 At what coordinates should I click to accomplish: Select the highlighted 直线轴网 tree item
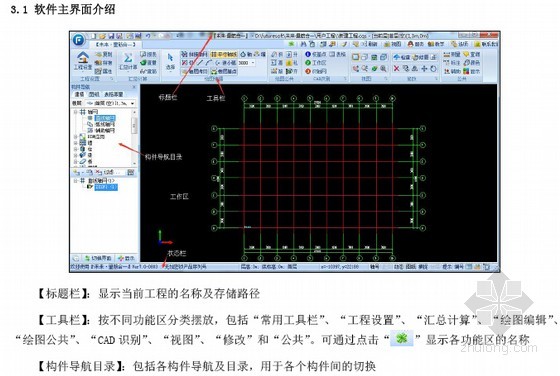(x=105, y=118)
